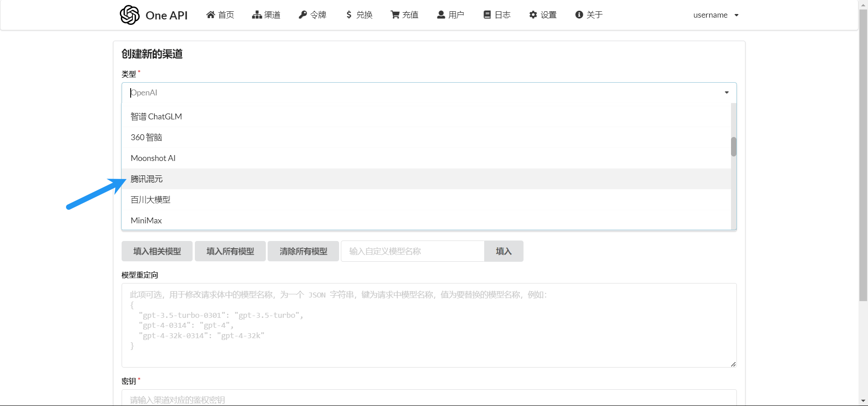Open the 兑换 redemption page

pos(359,15)
